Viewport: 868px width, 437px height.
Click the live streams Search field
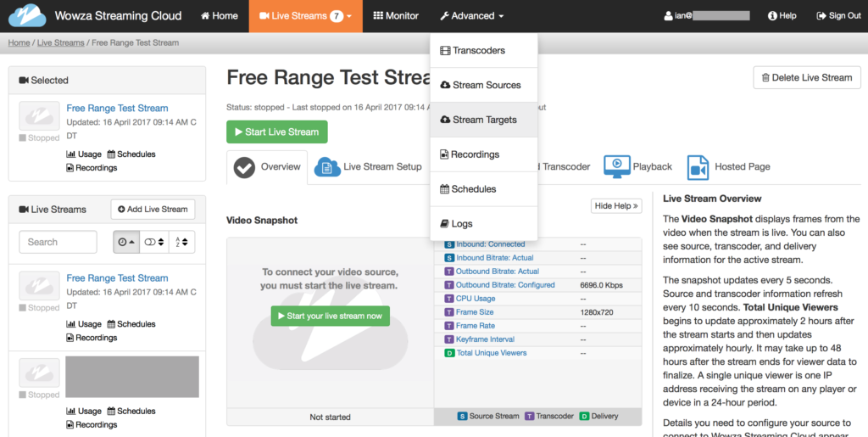[x=58, y=242]
